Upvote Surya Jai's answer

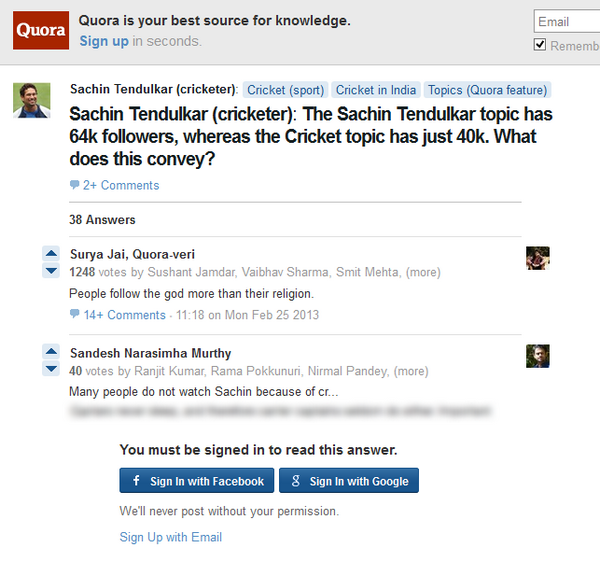click(x=51, y=253)
